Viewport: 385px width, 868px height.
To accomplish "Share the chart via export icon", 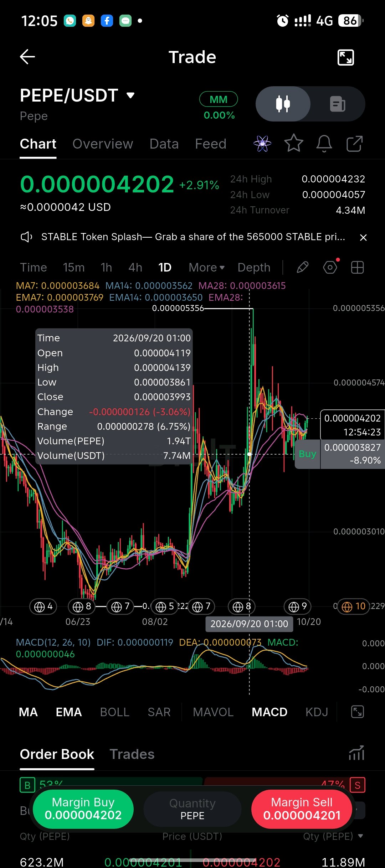I will pyautogui.click(x=354, y=144).
